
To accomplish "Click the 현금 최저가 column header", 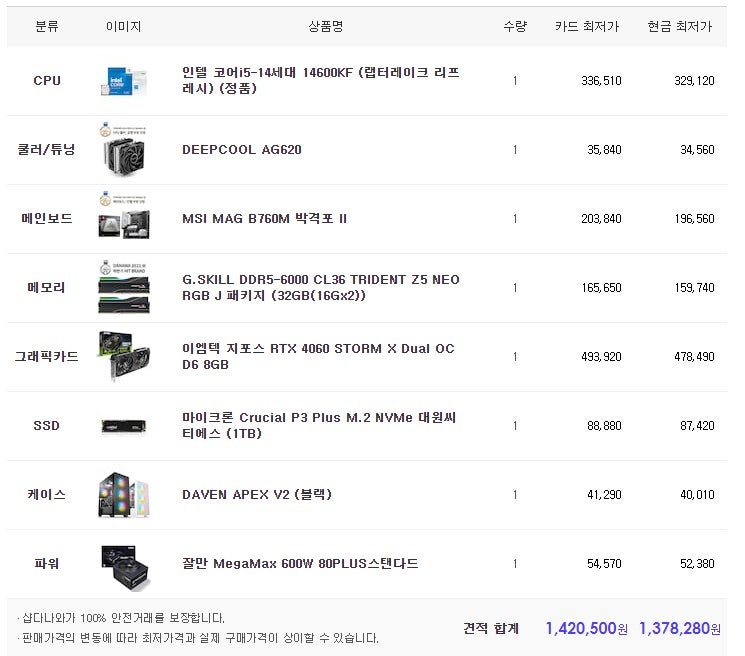I will pyautogui.click(x=680, y=26).
